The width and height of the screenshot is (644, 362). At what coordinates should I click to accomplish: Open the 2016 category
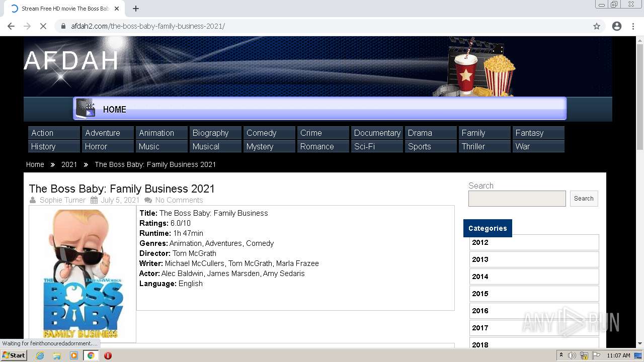(x=534, y=311)
